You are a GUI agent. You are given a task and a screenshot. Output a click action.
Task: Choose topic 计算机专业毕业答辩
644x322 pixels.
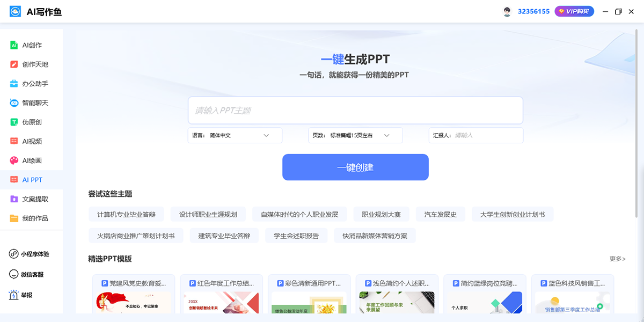[127, 215]
